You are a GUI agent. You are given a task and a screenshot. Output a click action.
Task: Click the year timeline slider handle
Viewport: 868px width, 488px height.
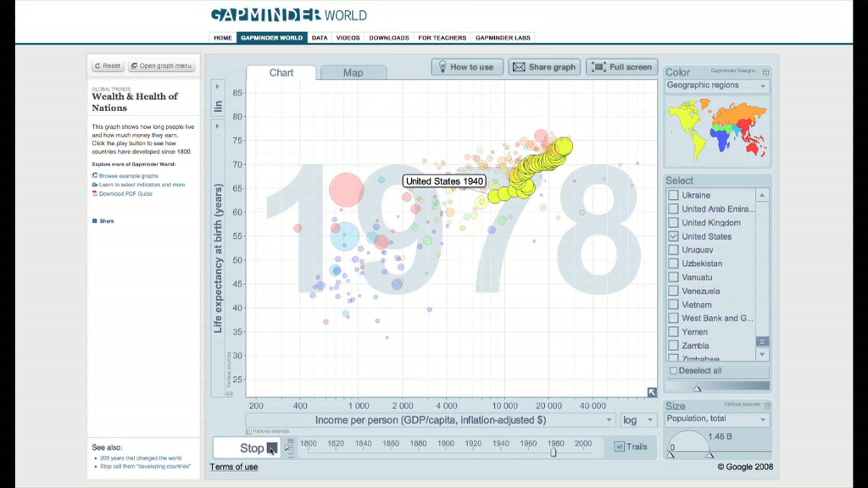pyautogui.click(x=553, y=453)
